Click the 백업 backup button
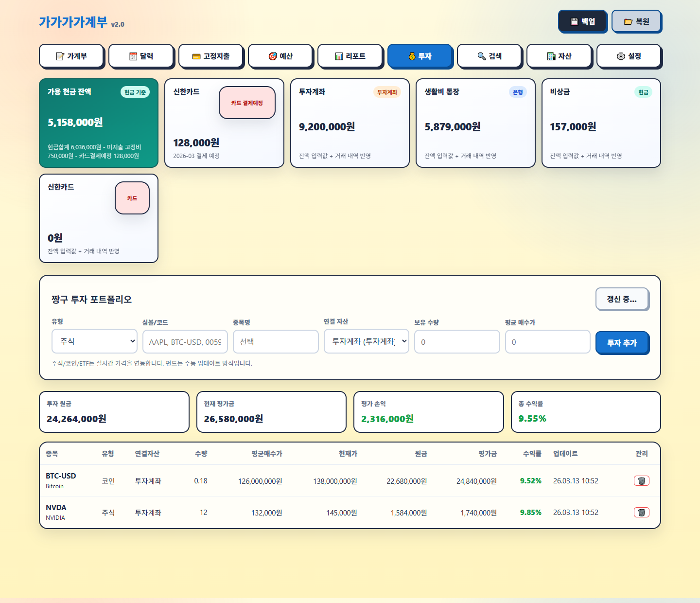 pyautogui.click(x=582, y=21)
